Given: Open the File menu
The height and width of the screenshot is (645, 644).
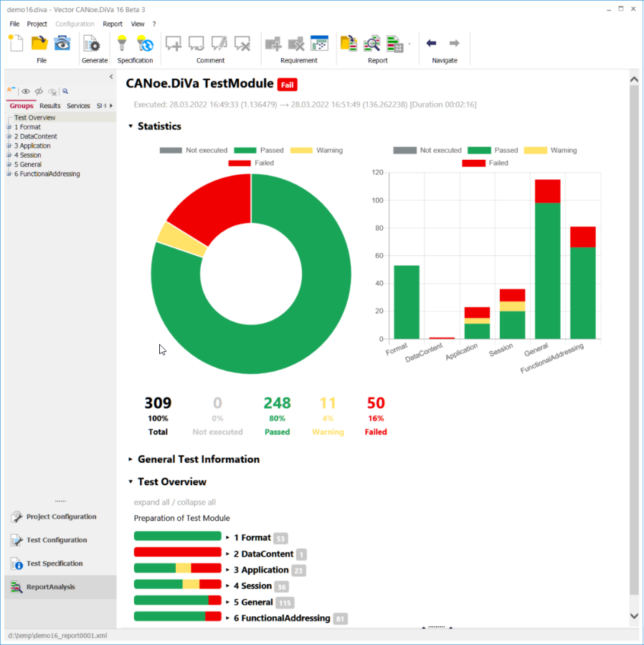Looking at the screenshot, I should [14, 24].
